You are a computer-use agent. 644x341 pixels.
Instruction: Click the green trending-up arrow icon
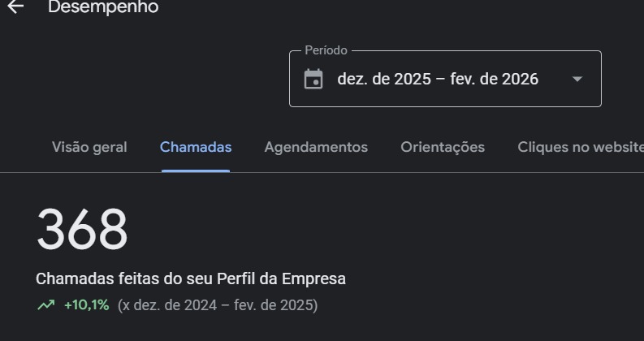pyautogui.click(x=45, y=305)
